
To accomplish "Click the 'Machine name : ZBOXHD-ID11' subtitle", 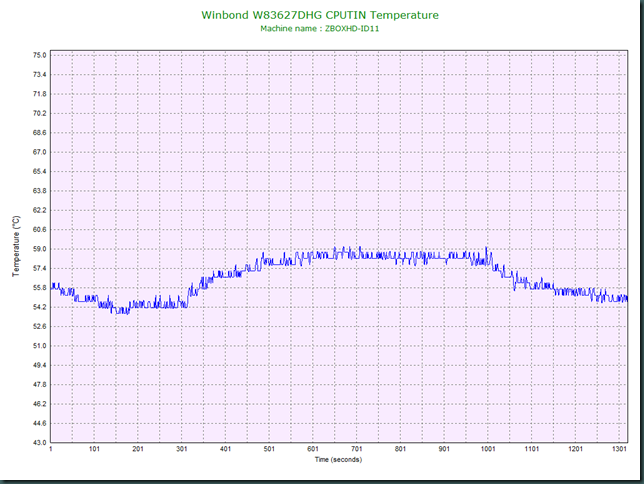I will (x=320, y=29).
